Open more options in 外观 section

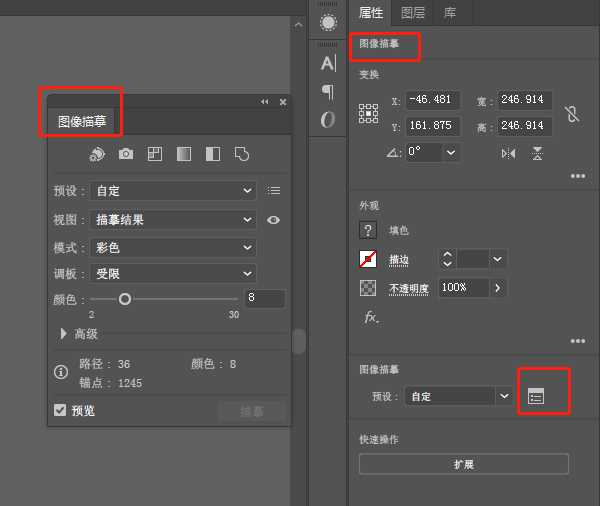pos(578,341)
